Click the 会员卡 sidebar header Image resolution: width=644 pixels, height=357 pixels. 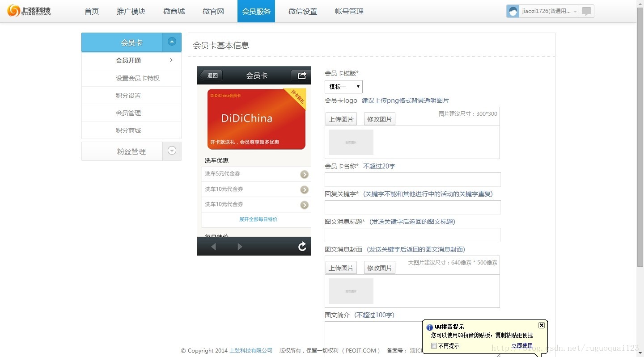point(131,42)
